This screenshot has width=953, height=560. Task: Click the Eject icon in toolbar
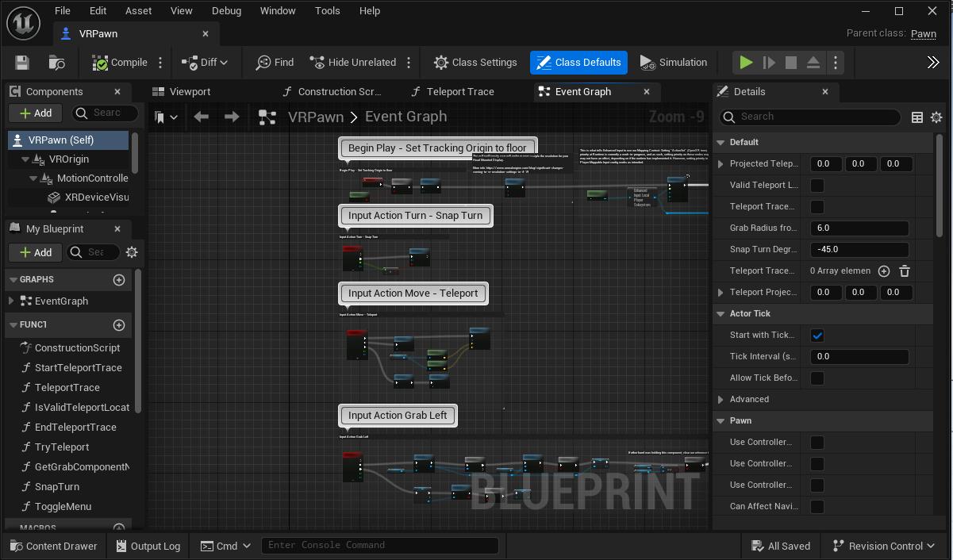point(813,63)
